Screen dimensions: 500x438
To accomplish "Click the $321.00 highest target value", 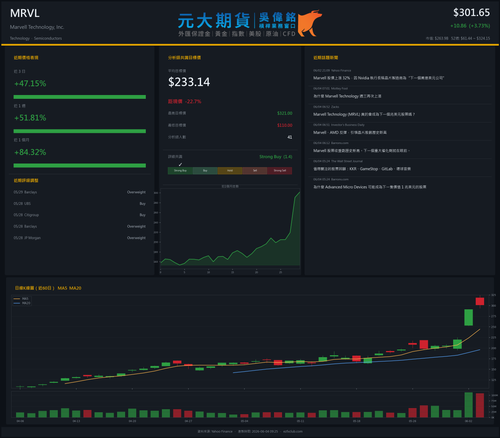I will click(x=285, y=113).
